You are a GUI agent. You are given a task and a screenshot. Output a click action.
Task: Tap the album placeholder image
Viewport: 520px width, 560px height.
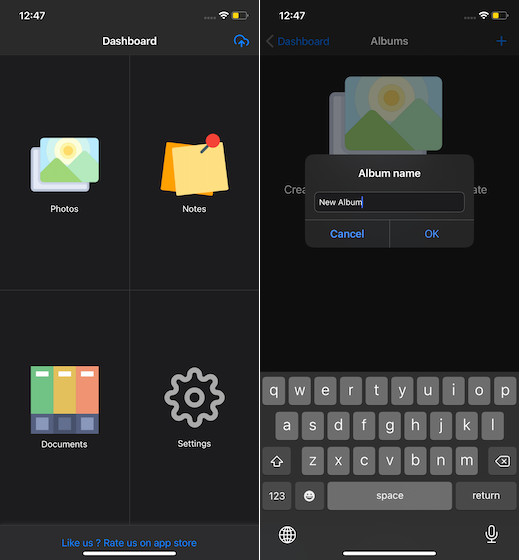pos(386,115)
